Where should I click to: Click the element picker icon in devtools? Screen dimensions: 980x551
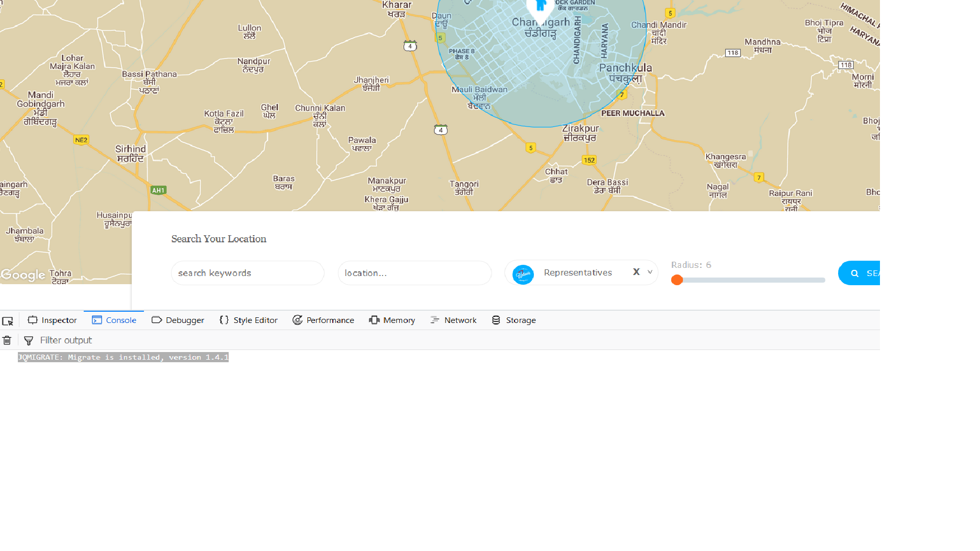coord(8,320)
